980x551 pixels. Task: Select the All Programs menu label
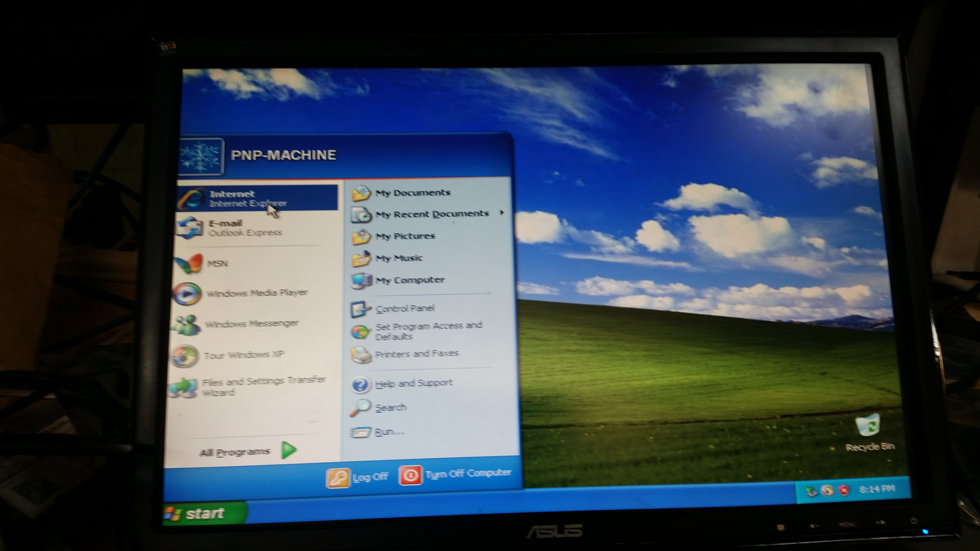[x=235, y=452]
